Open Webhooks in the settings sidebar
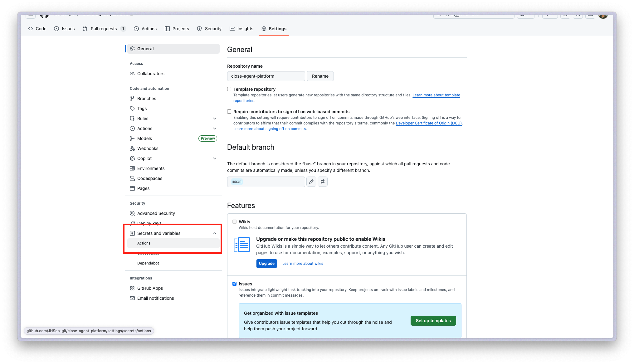The height and width of the screenshot is (364, 634). (x=148, y=148)
